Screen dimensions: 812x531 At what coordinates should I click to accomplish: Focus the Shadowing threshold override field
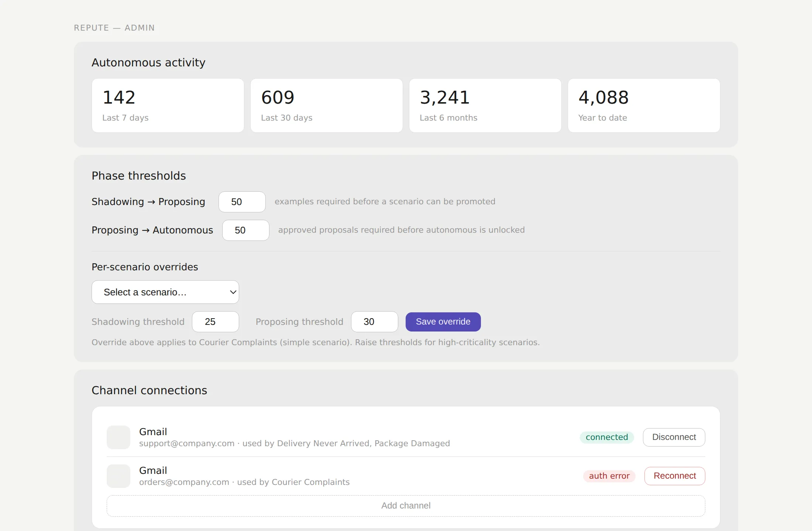click(216, 322)
